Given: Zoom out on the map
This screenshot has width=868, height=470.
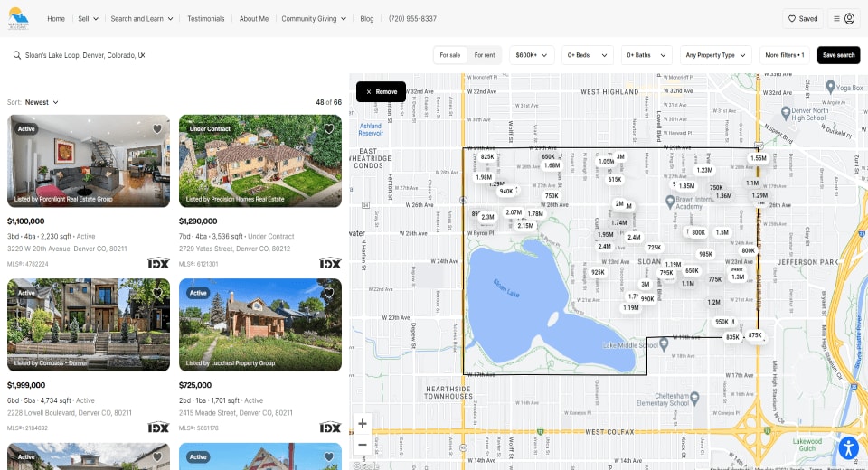Looking at the screenshot, I should point(362,445).
